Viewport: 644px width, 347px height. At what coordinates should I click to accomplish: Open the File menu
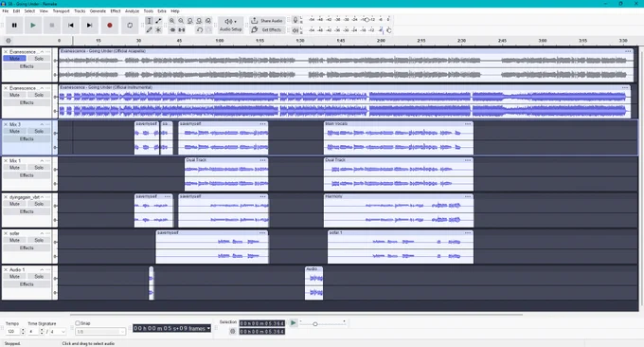pyautogui.click(x=6, y=11)
